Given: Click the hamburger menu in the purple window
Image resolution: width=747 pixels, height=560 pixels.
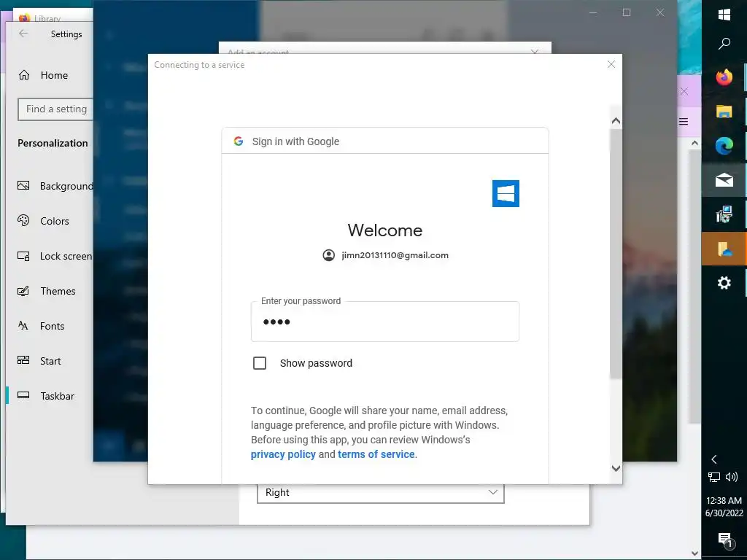Looking at the screenshot, I should pos(684,122).
